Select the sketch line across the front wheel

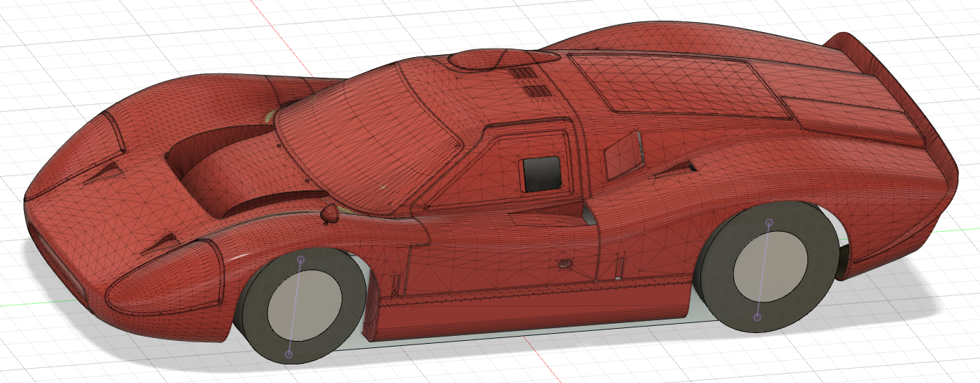(x=295, y=307)
